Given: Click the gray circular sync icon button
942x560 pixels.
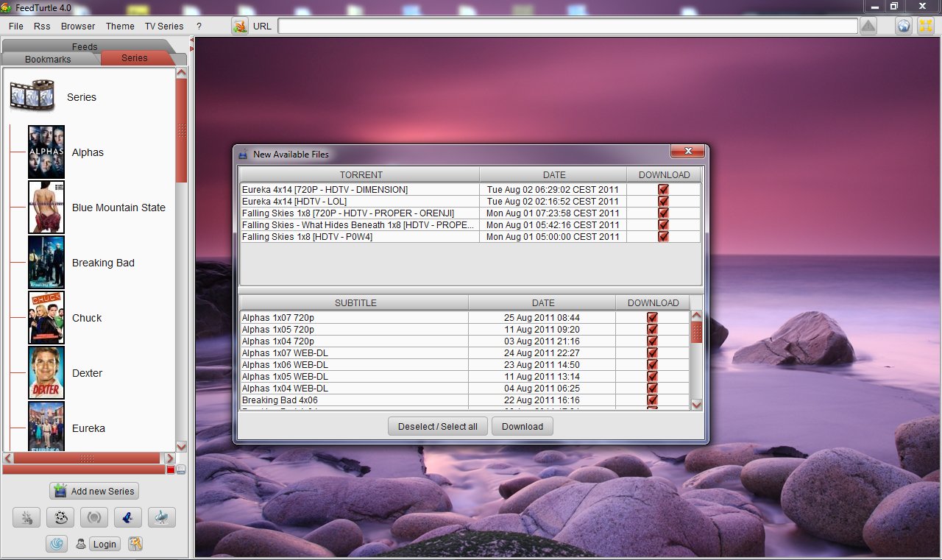Looking at the screenshot, I should pyautogui.click(x=94, y=517).
